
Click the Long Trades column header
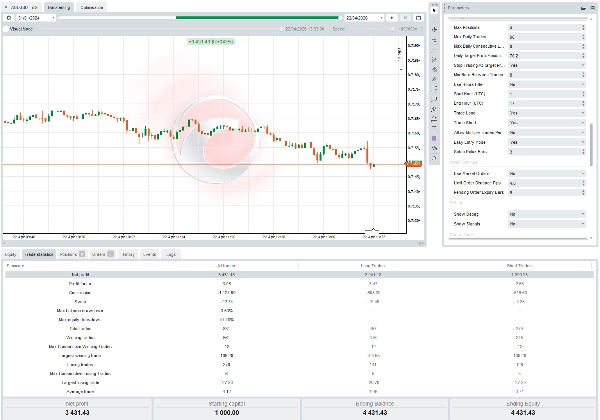click(373, 265)
